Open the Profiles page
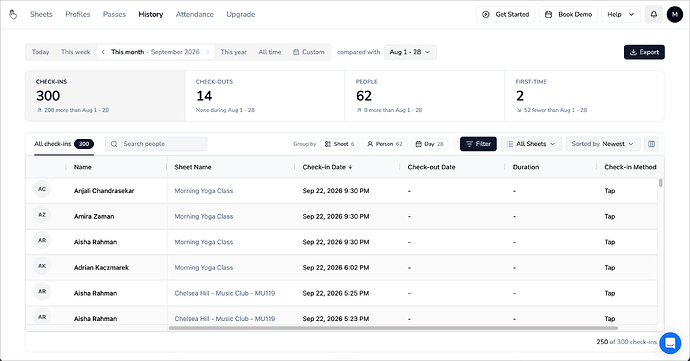This screenshot has width=690, height=361. pos(78,15)
